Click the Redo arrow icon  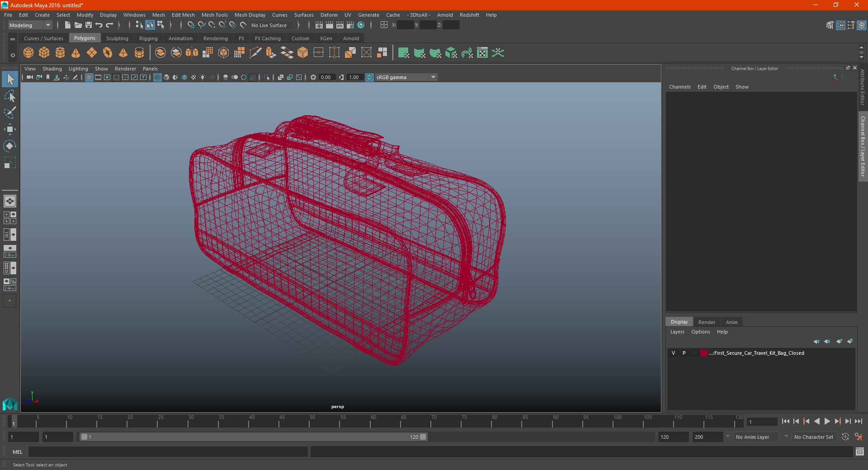click(109, 25)
